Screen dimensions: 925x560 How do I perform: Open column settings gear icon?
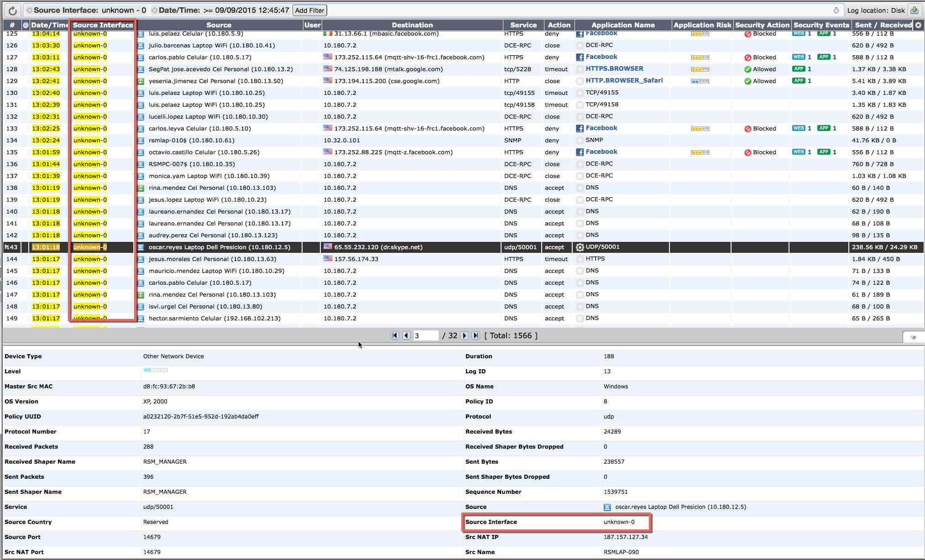(918, 25)
